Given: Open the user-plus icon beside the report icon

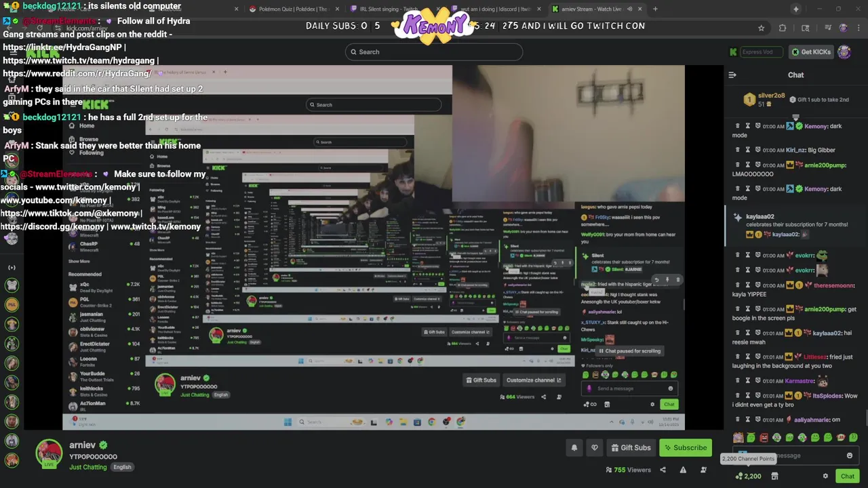Looking at the screenshot, I should pyautogui.click(x=703, y=470).
